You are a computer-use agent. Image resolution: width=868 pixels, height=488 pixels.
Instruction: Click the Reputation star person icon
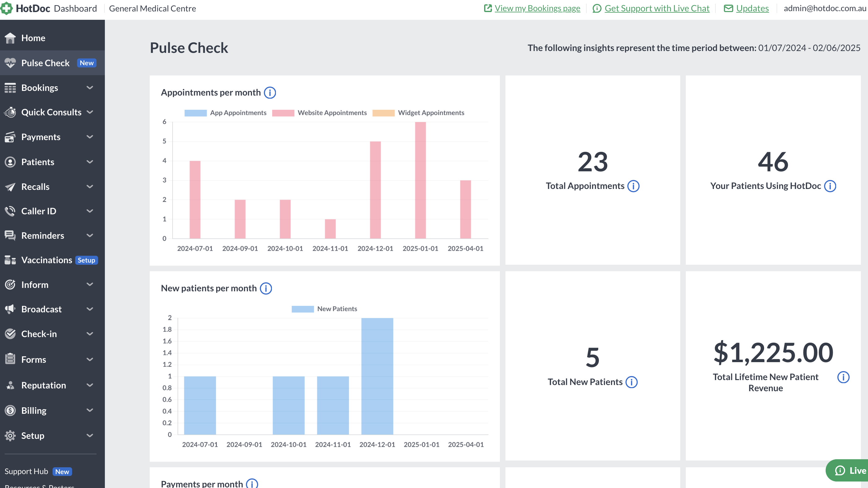click(10, 385)
